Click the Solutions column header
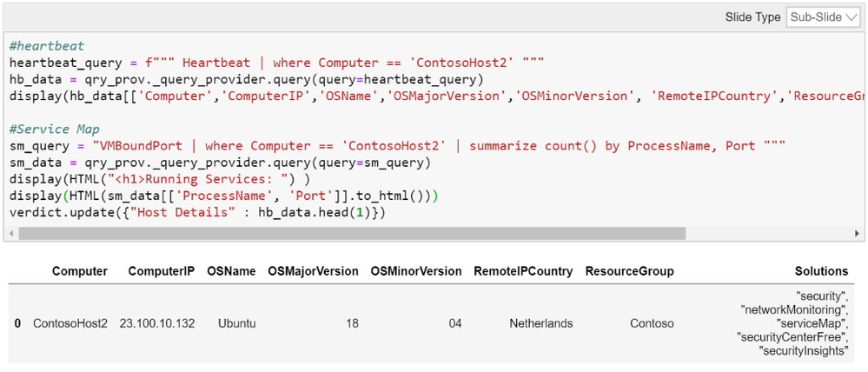This screenshot has height=372, width=868. point(821,271)
